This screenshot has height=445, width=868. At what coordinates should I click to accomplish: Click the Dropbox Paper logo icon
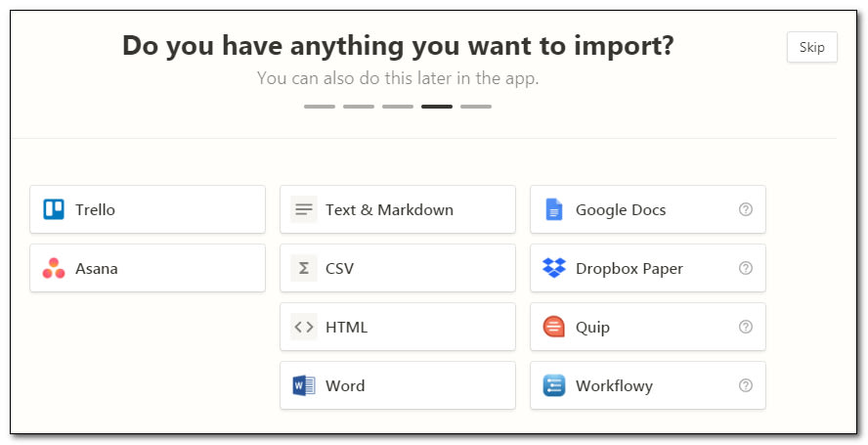[x=554, y=268]
